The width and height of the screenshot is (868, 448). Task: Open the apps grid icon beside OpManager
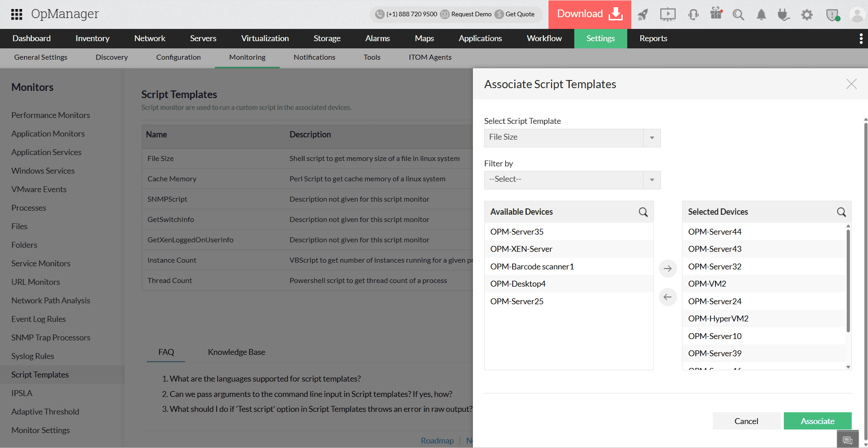pos(17,14)
